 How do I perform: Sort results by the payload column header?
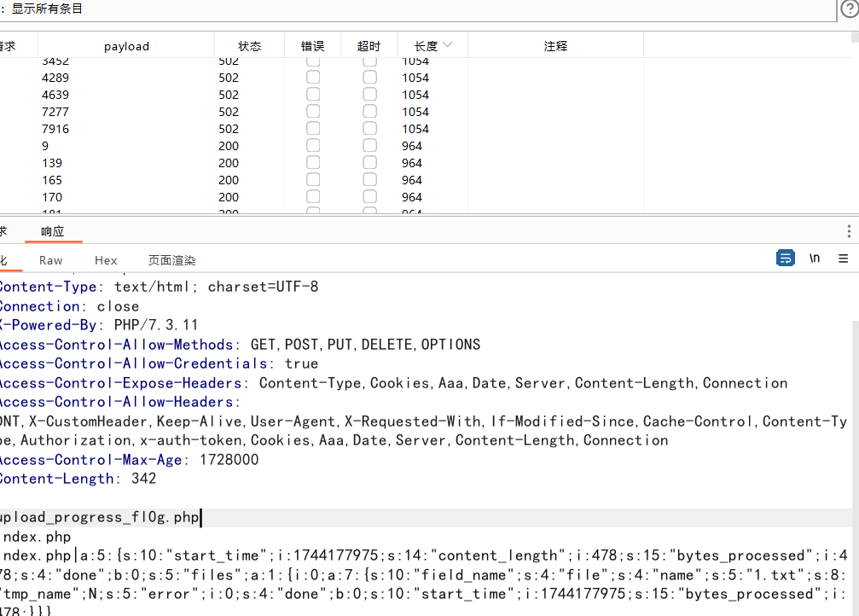126,46
